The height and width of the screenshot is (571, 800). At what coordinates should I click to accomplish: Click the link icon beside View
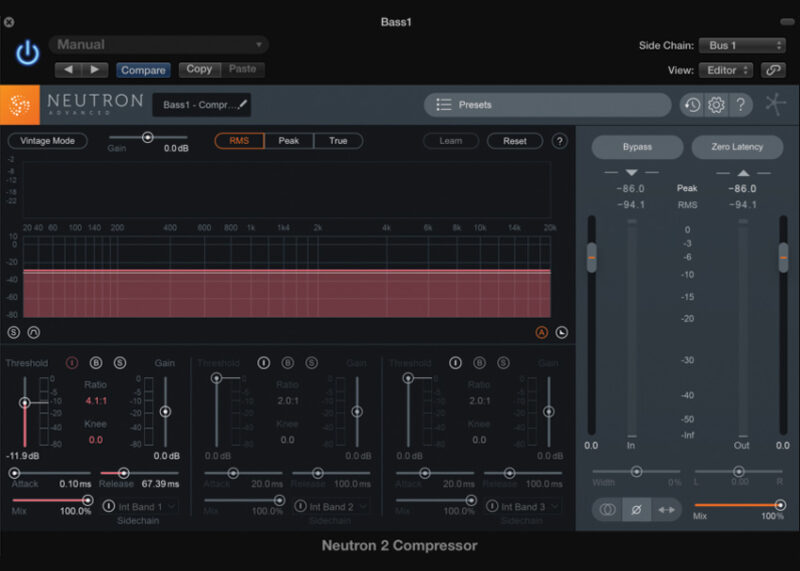pos(773,70)
